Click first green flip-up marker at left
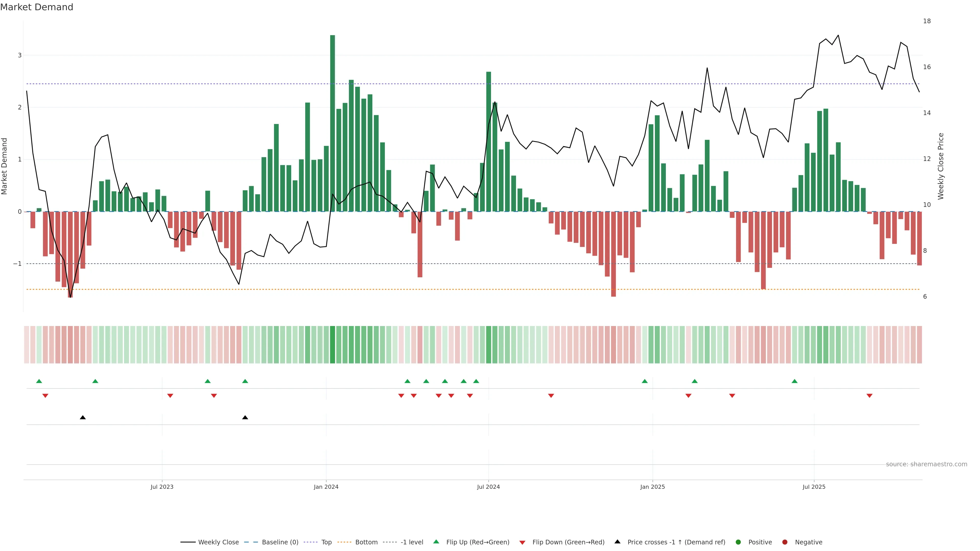 tap(39, 381)
